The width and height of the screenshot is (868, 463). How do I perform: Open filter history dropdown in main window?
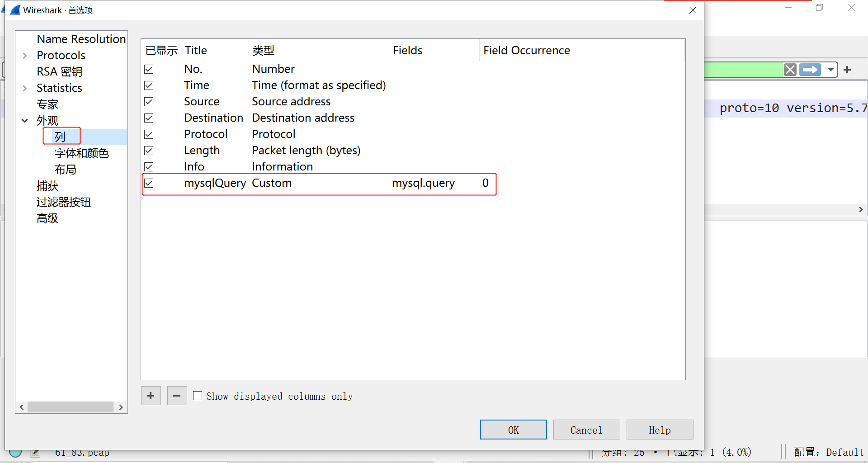coord(831,70)
